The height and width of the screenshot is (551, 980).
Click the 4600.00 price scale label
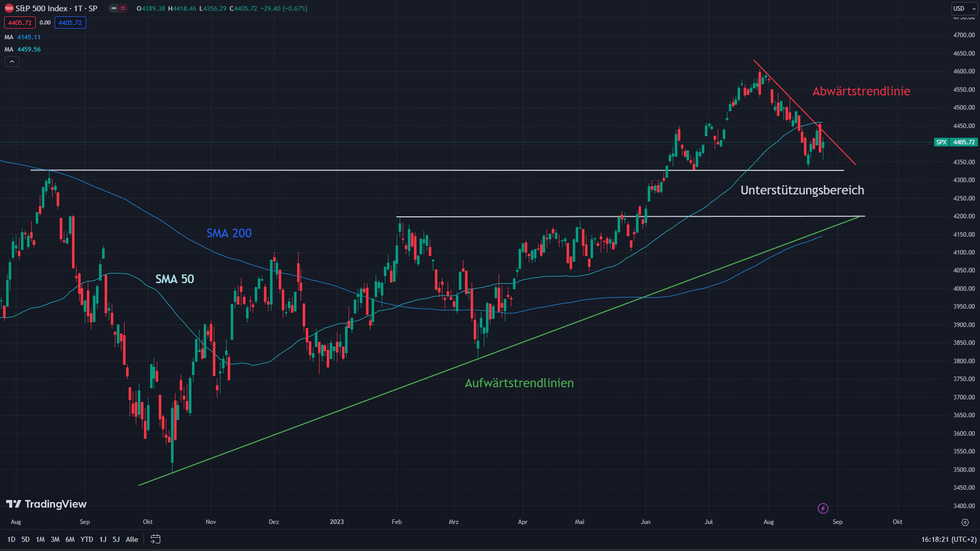point(964,71)
